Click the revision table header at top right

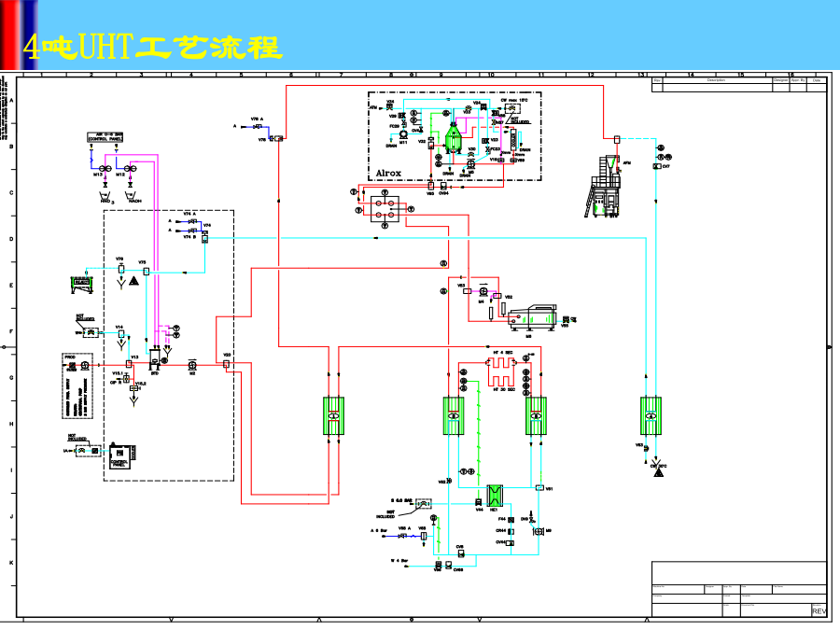(x=739, y=80)
